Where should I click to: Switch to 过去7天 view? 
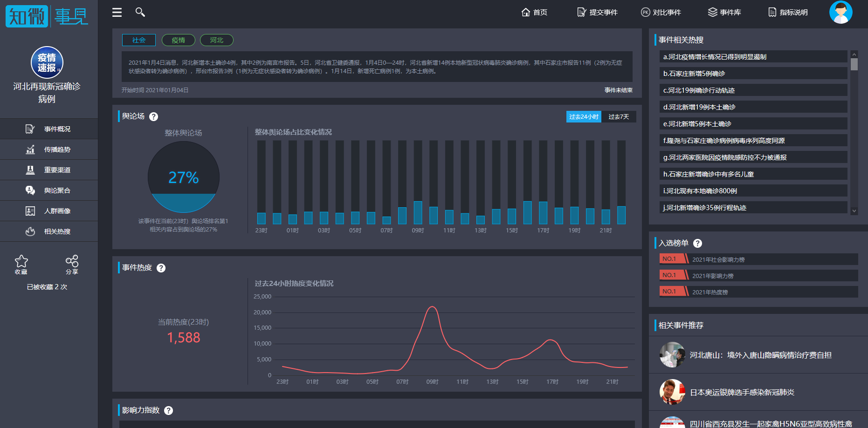click(x=619, y=117)
